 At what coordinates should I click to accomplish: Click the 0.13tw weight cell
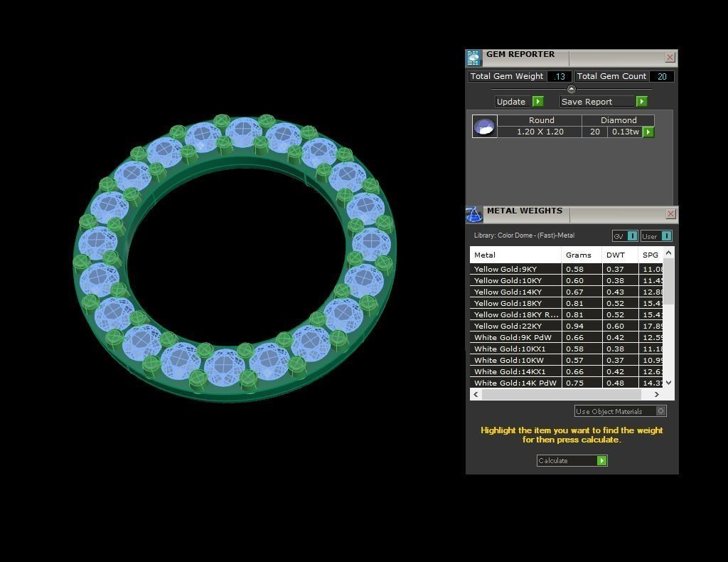pyautogui.click(x=626, y=132)
